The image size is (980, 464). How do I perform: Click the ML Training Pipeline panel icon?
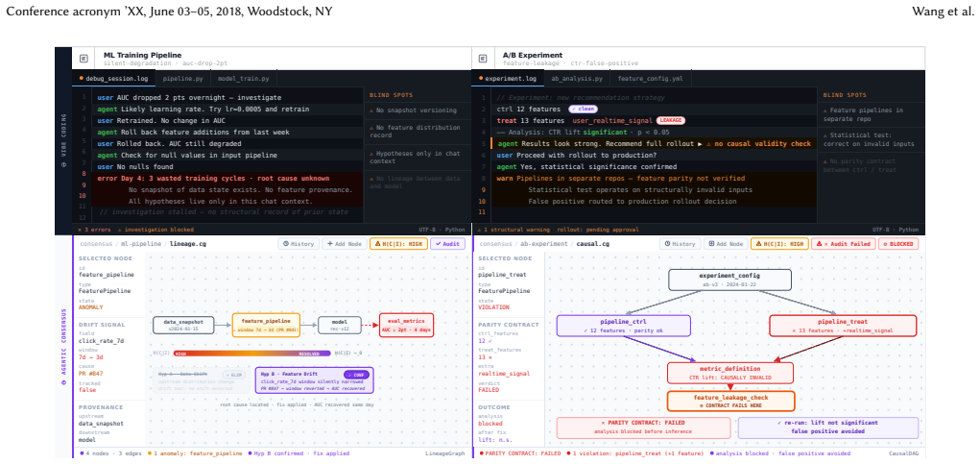84,59
